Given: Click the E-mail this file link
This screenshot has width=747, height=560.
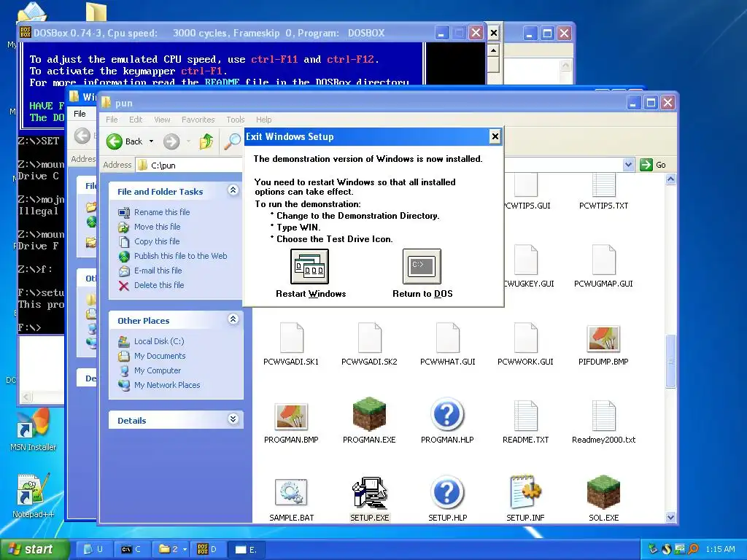Looking at the screenshot, I should click(158, 271).
